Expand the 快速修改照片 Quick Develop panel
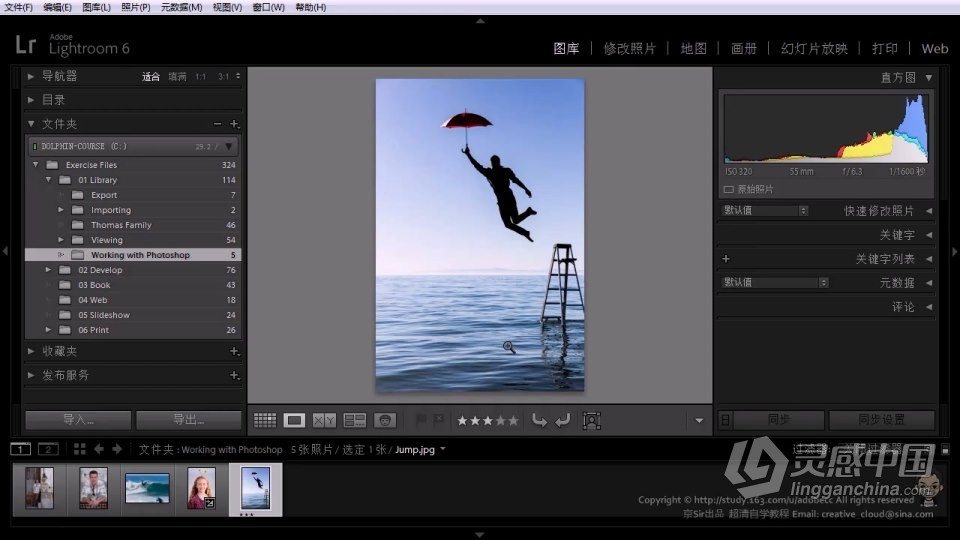Image resolution: width=960 pixels, height=540 pixels. coord(929,211)
